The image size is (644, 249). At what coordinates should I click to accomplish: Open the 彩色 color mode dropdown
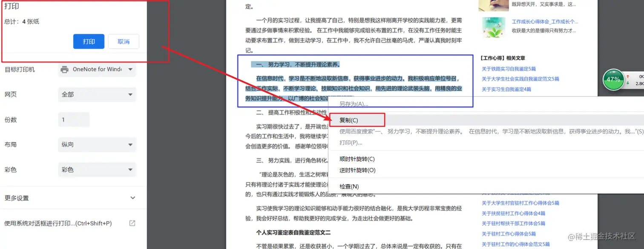pyautogui.click(x=97, y=170)
